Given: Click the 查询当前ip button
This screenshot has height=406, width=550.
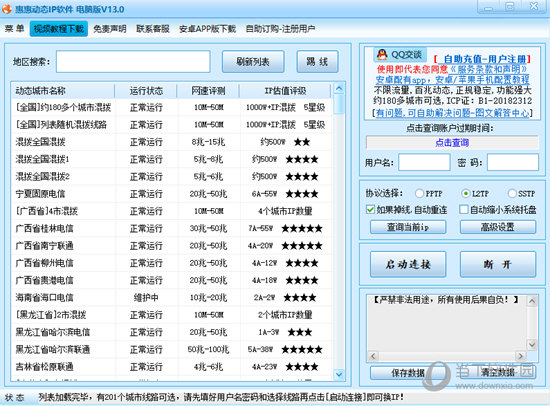Looking at the screenshot, I should pyautogui.click(x=408, y=227).
